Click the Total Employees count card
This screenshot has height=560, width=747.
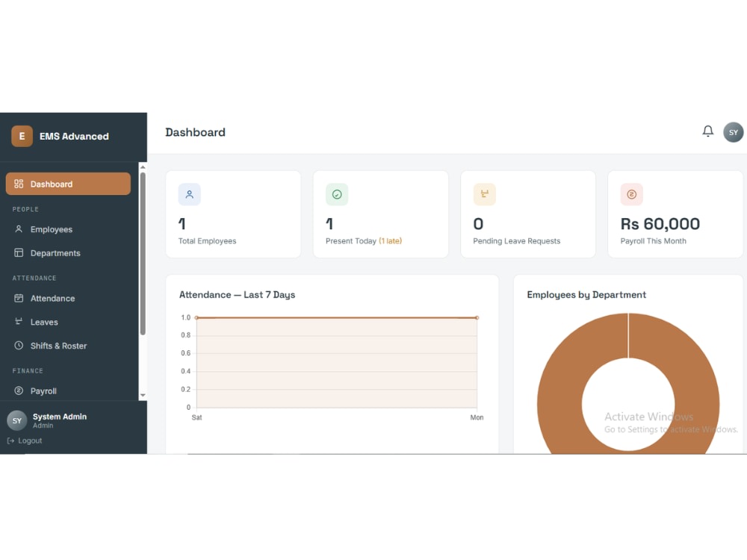233,214
